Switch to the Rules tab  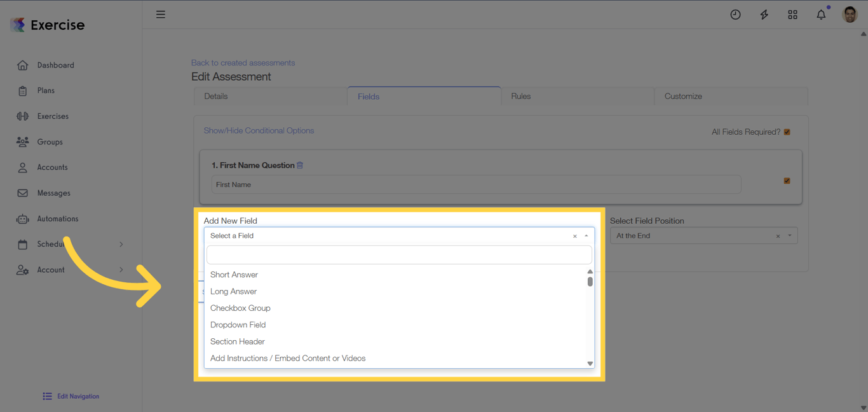(521, 96)
